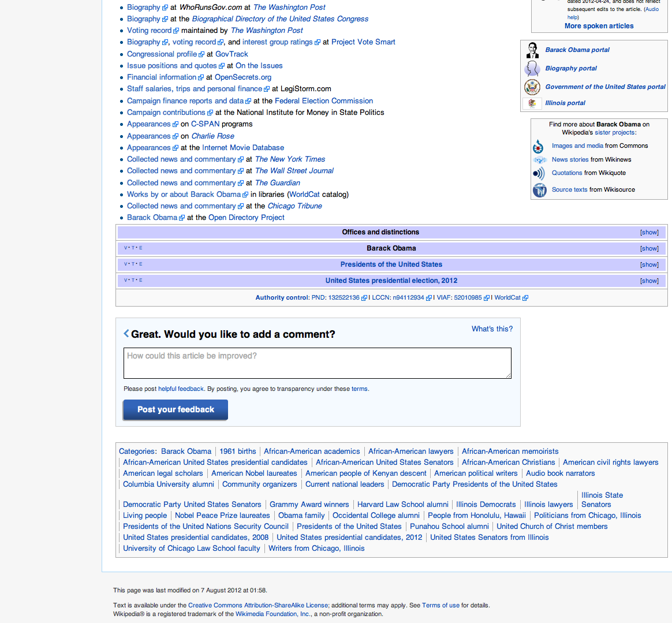672x623 pixels.
Task: Submit with Post your feedback button
Action: [176, 410]
